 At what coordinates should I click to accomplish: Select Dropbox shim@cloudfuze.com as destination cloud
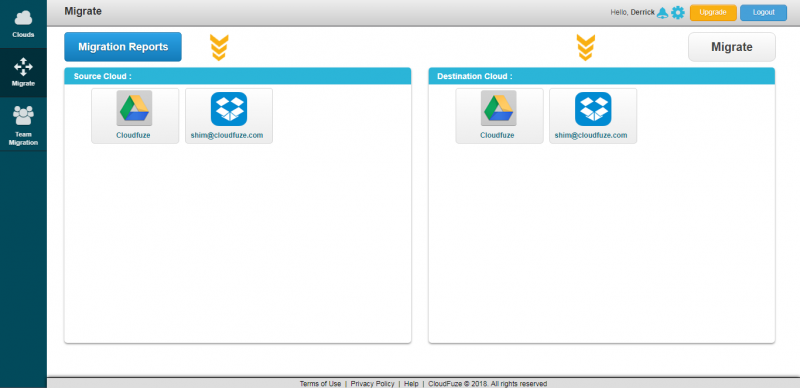[x=593, y=116]
